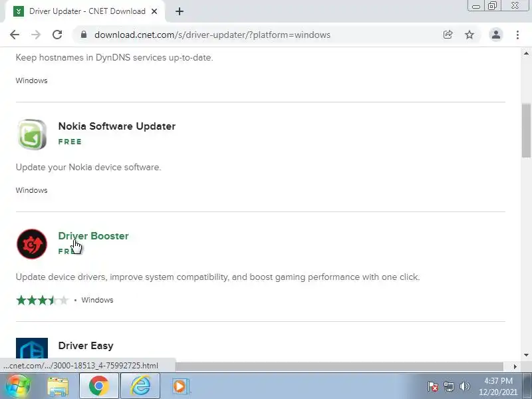Open the Driver Easy title link

[86, 345]
